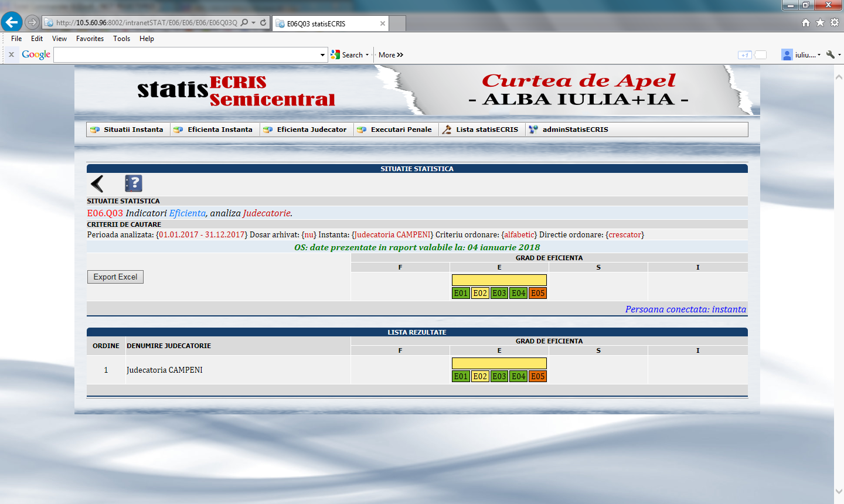Viewport: 844px width, 504px height.
Task: Click the Export Excel button
Action: pos(115,277)
